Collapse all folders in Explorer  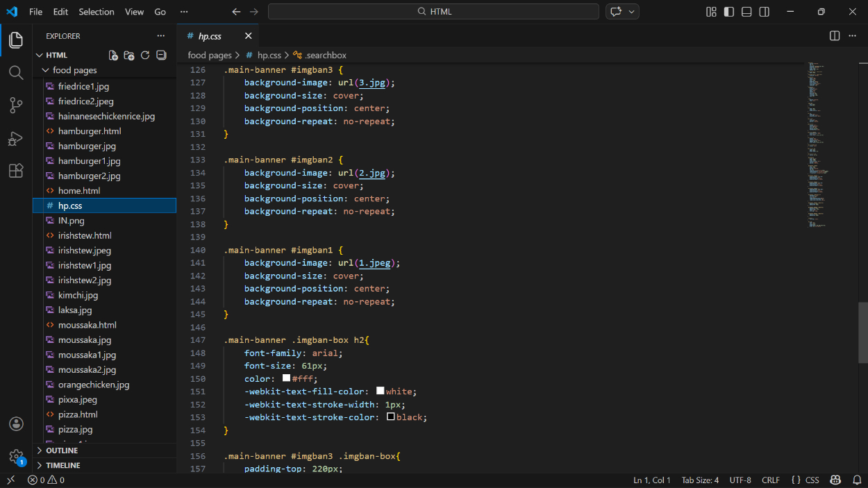[x=161, y=56]
